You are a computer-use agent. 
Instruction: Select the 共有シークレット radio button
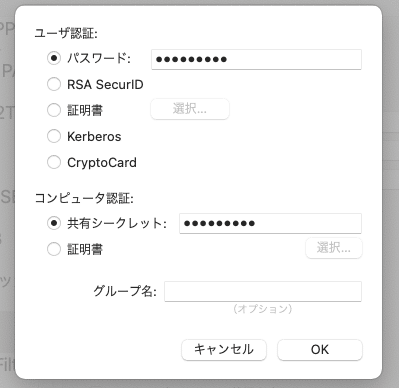coord(54,223)
